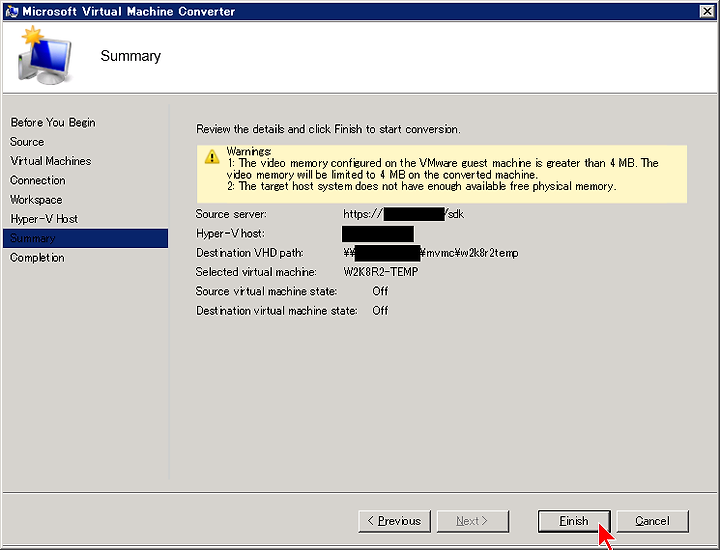Image resolution: width=720 pixels, height=550 pixels.
Task: Select the Workspace step
Action: click(x=36, y=200)
